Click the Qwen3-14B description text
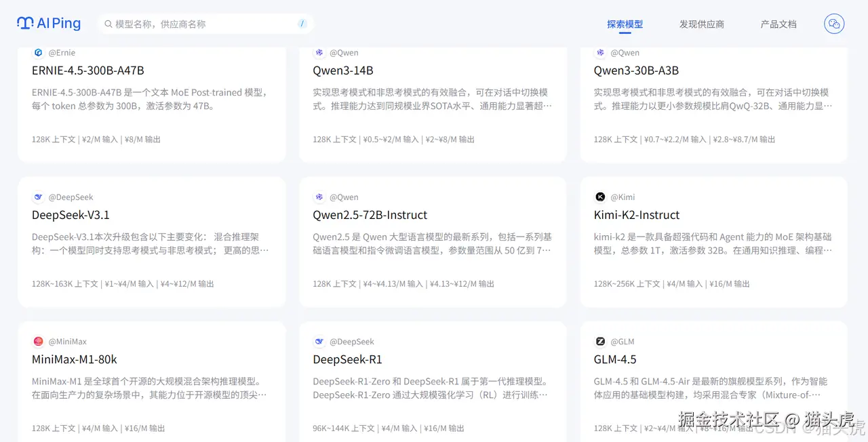The width and height of the screenshot is (868, 442). [432, 99]
